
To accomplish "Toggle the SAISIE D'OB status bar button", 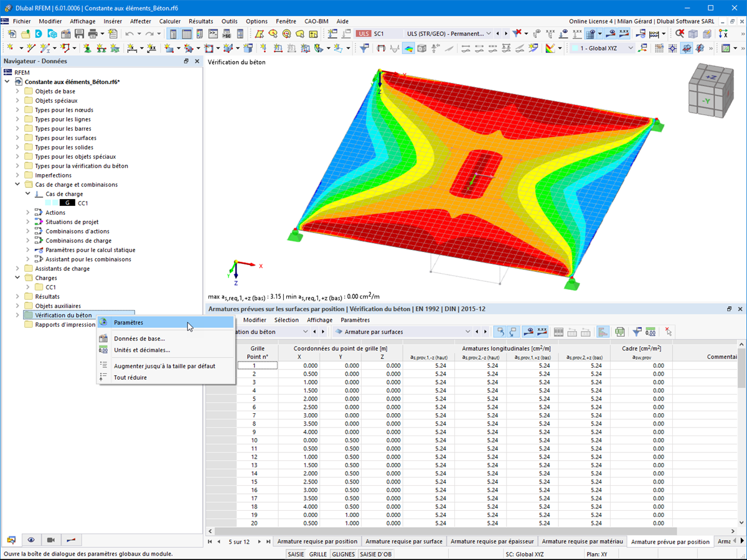I will tap(376, 554).
